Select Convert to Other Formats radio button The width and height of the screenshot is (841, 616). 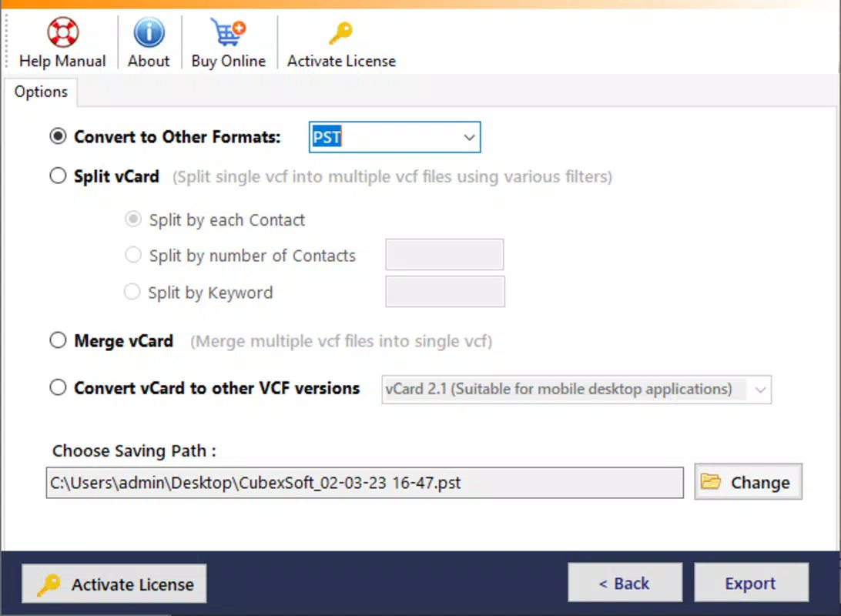tap(58, 136)
